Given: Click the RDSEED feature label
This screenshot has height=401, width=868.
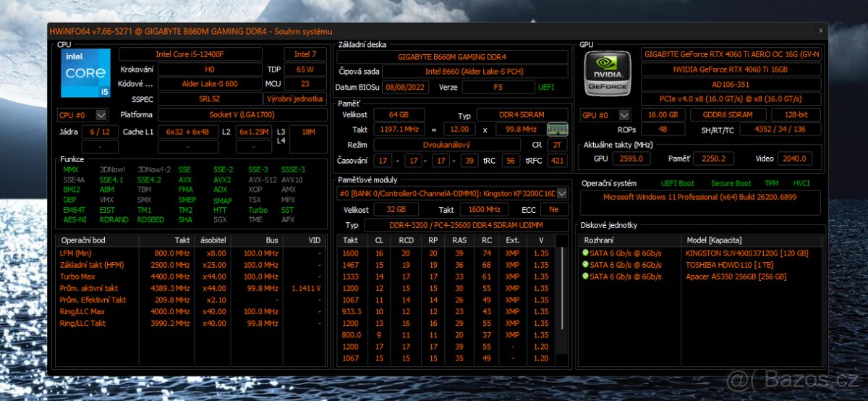Looking at the screenshot, I should (x=150, y=220).
